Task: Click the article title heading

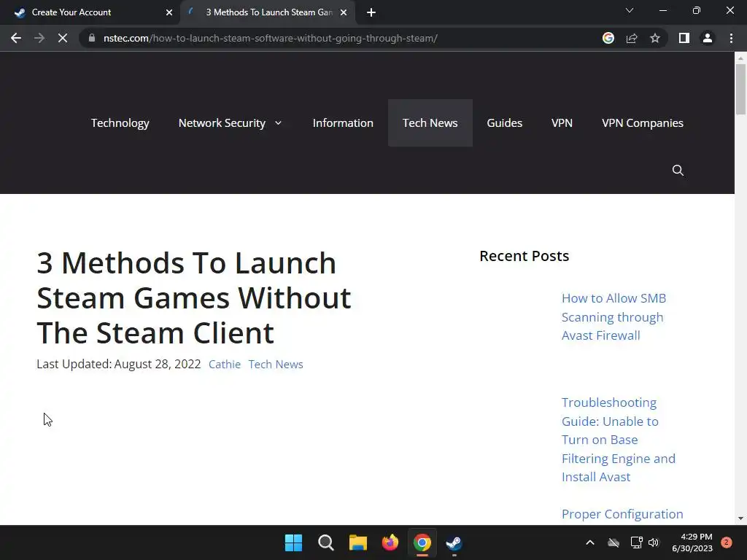Action: pos(194,297)
